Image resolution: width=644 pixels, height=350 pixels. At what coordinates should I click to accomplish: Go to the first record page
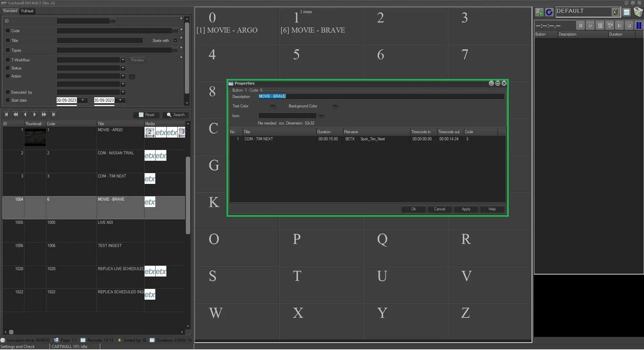click(6, 115)
